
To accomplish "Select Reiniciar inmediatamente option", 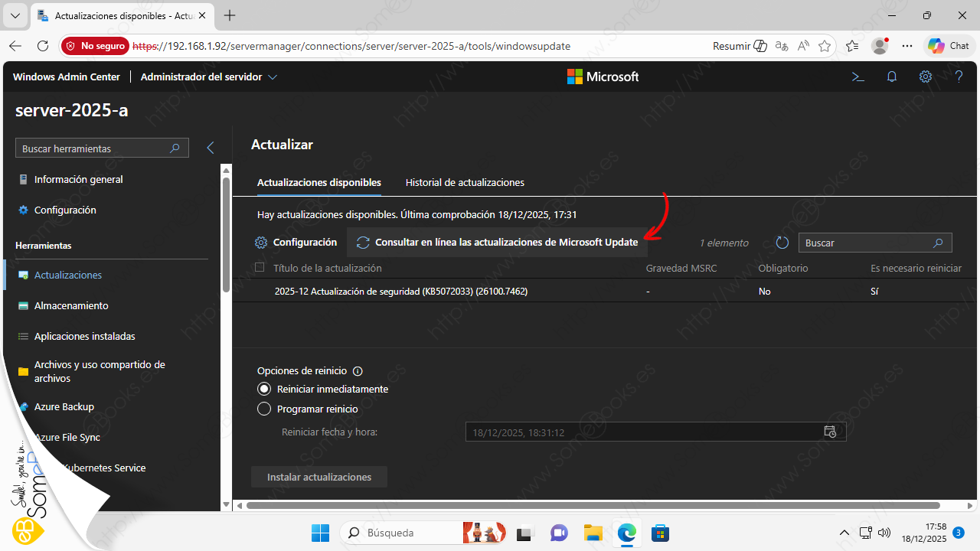I will pyautogui.click(x=264, y=389).
